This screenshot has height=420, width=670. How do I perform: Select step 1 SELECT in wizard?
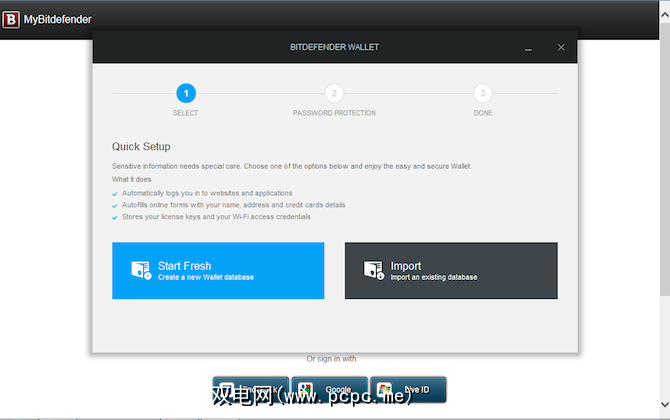tap(186, 93)
